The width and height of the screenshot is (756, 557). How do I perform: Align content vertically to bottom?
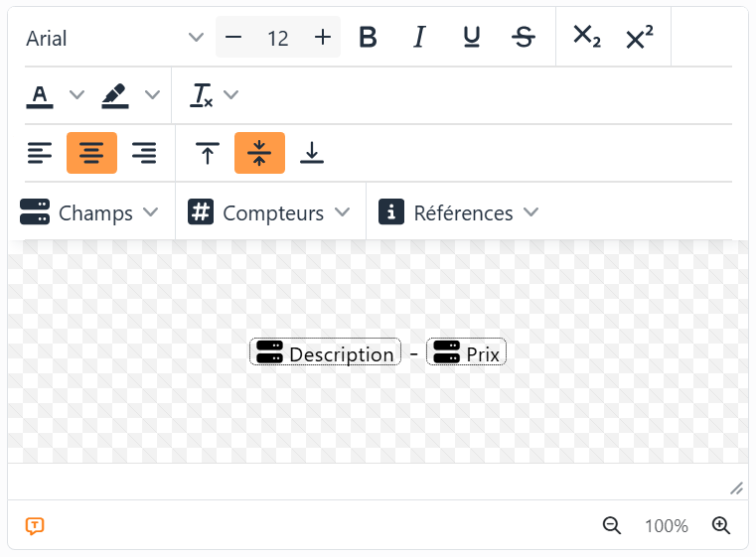pos(312,153)
